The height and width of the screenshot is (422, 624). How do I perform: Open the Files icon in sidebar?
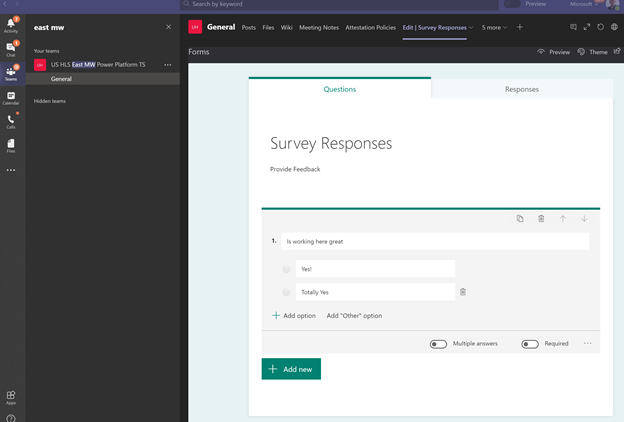tap(11, 145)
